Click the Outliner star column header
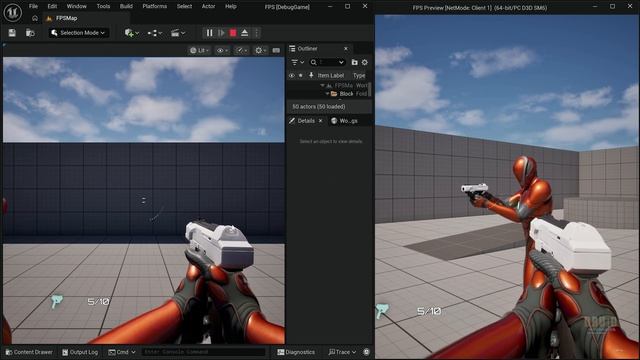Image resolution: width=640 pixels, height=360 pixels. (x=301, y=76)
